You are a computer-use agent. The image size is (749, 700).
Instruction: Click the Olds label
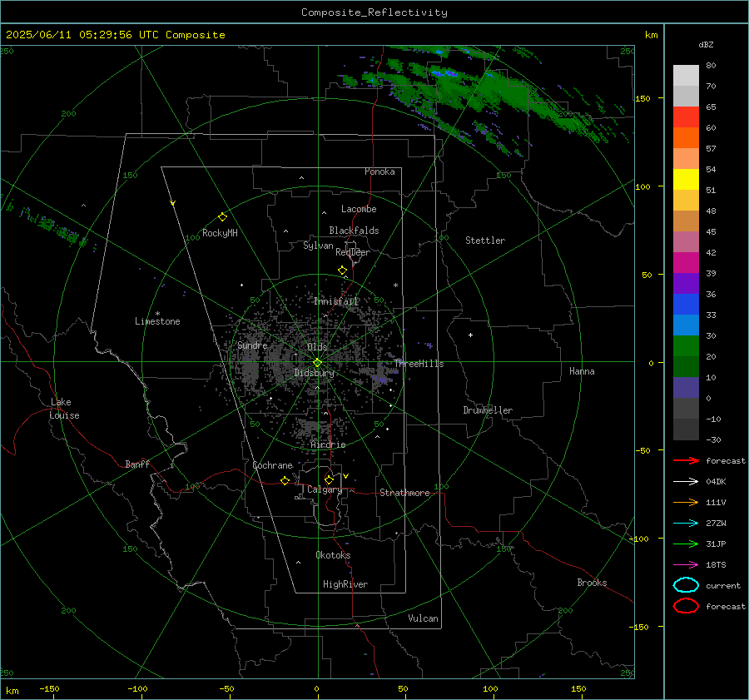coord(317,347)
